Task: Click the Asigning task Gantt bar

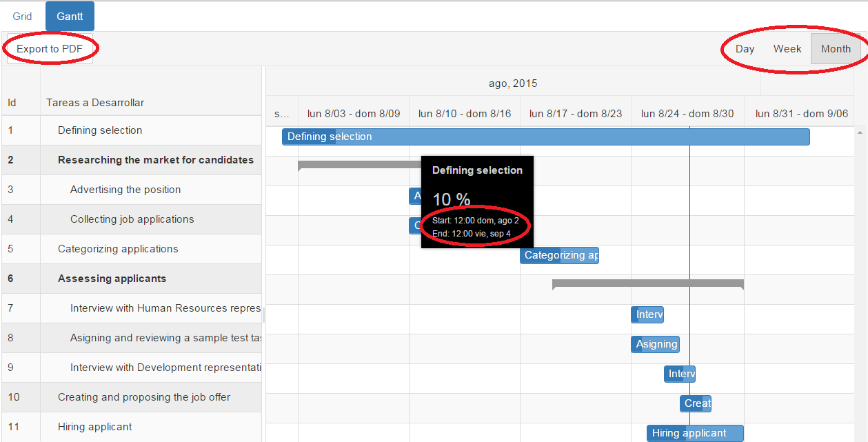Action: 656,344
